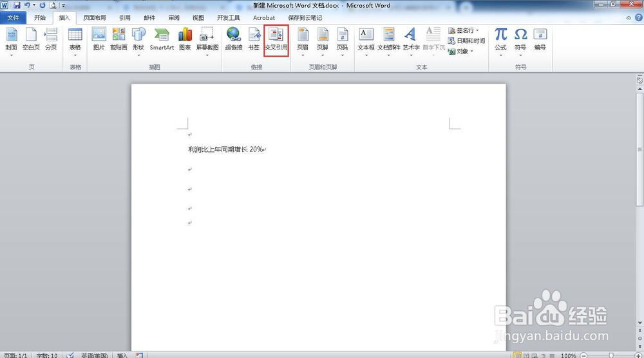Image resolution: width=644 pixels, height=358 pixels.
Task: Insert a Number (编号)
Action: point(540,39)
